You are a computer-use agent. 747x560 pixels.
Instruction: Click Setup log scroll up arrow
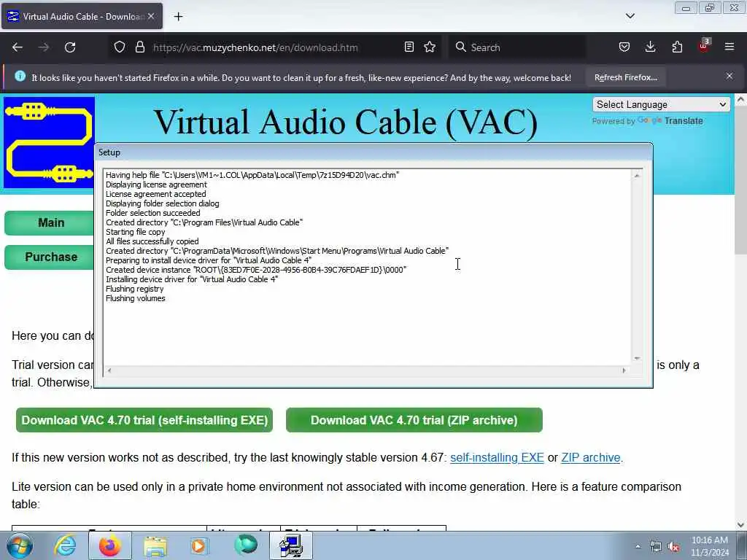pos(637,176)
